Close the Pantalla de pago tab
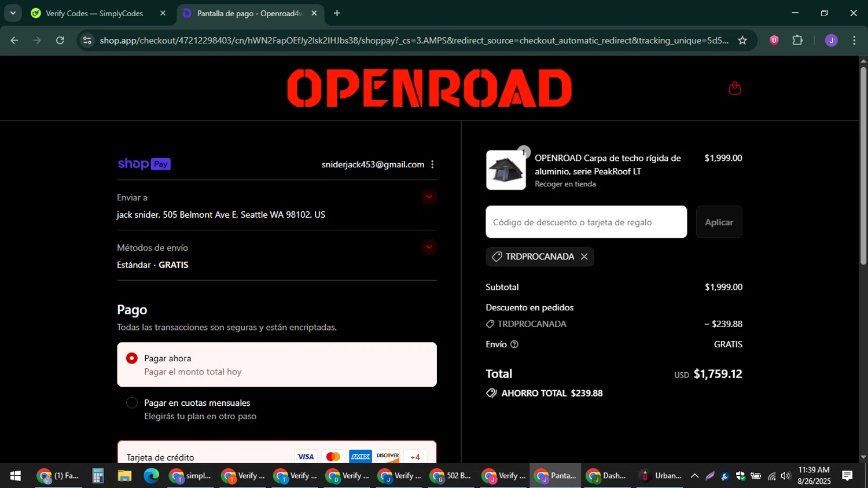This screenshot has height=488, width=868. 314,13
